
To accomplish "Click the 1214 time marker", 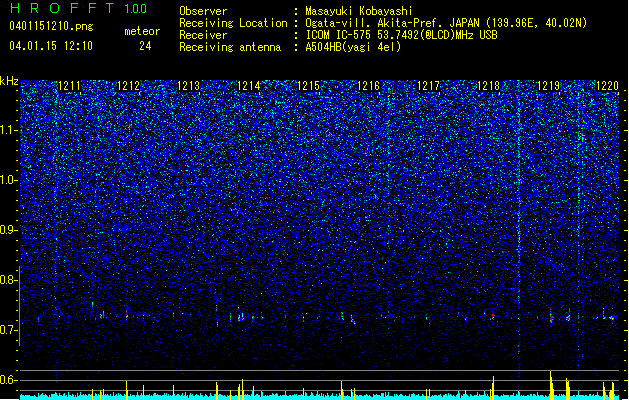I will tap(249, 86).
